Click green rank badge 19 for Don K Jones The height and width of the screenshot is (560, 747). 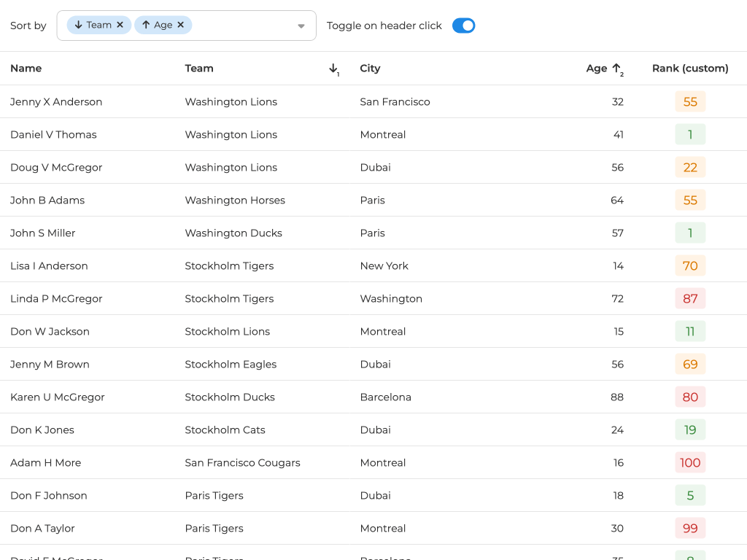click(690, 430)
